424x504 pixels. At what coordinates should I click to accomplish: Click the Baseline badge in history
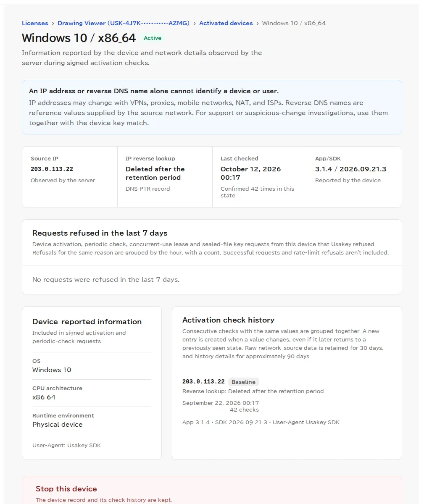[244, 382]
